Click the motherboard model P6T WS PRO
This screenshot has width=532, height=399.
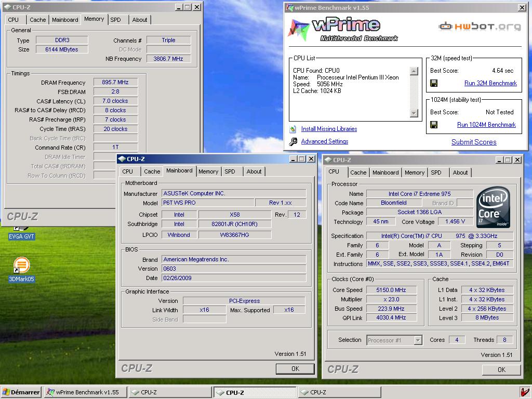tap(208, 203)
